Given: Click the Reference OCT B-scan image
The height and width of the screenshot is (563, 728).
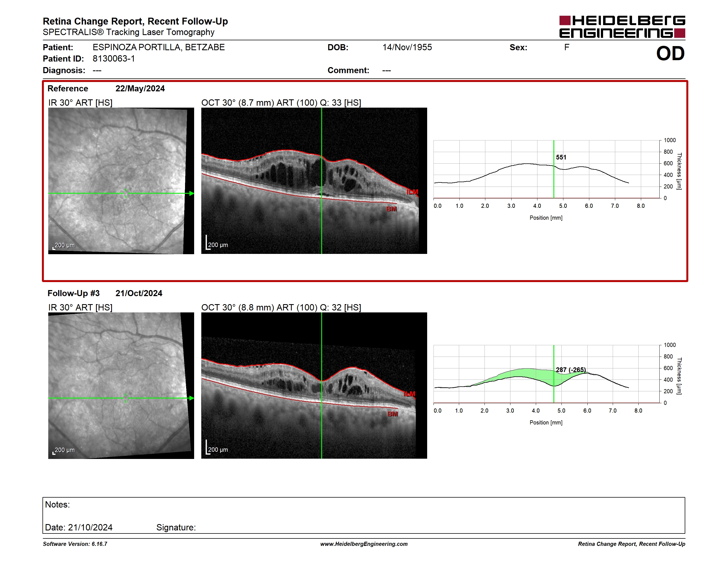Looking at the screenshot, I should (x=314, y=181).
